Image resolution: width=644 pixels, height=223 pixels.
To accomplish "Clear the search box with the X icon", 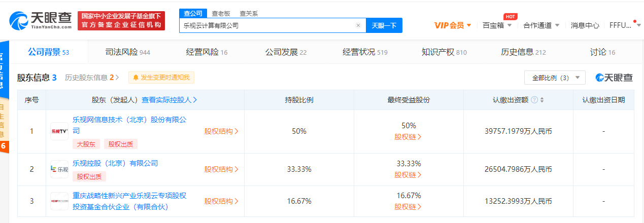I will pyautogui.click(x=358, y=25).
